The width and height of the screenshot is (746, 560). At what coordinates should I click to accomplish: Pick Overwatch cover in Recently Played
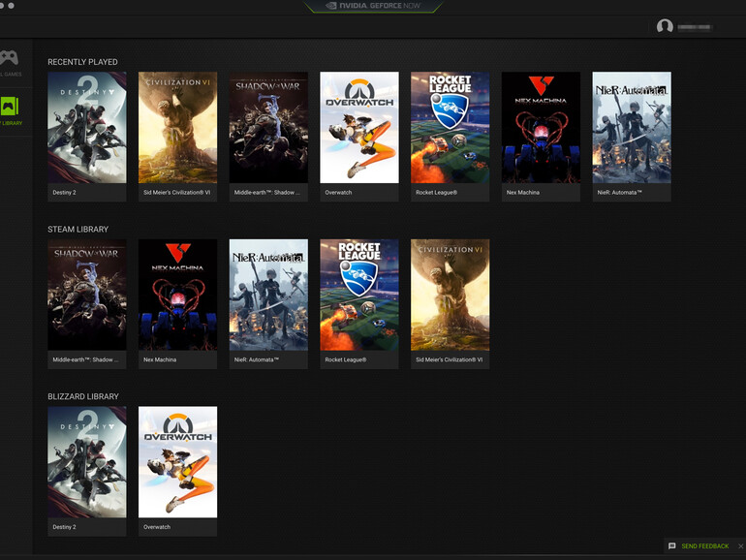coord(359,127)
